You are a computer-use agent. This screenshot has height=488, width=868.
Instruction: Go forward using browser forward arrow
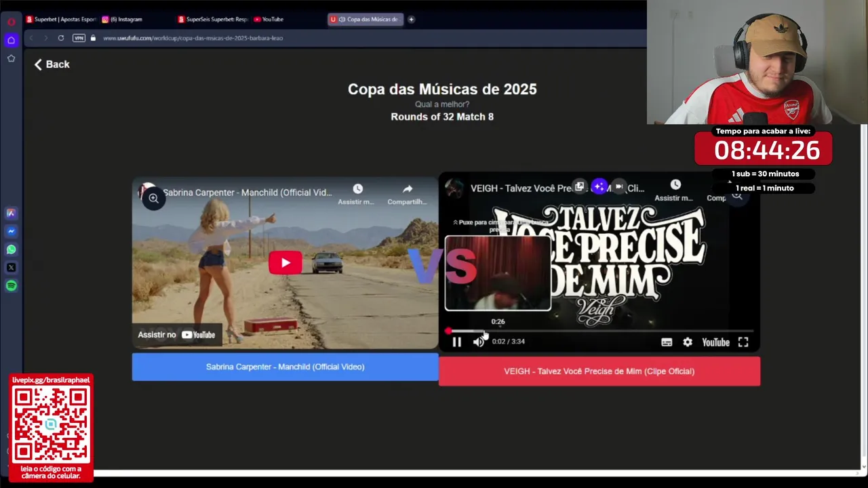coord(45,38)
